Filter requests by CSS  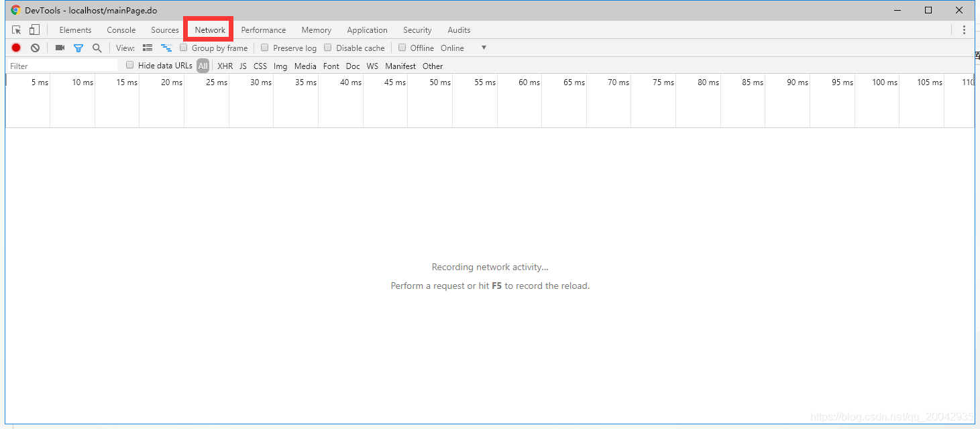[x=260, y=66]
